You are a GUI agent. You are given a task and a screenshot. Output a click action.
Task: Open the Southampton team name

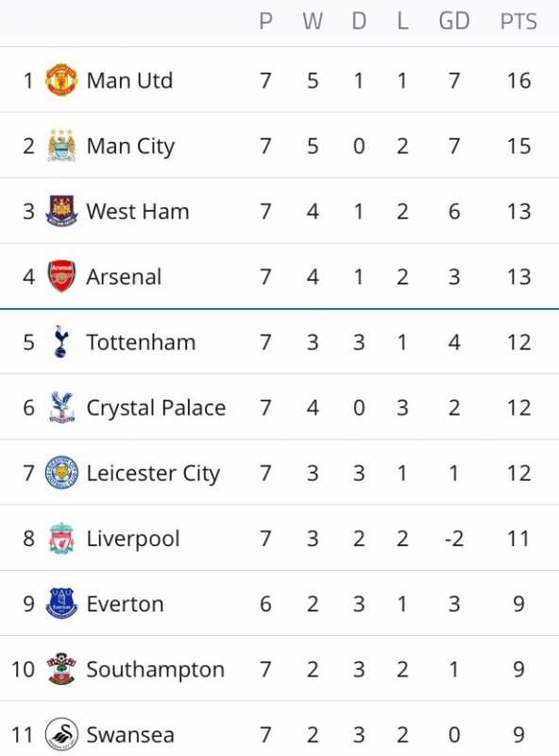pyautogui.click(x=156, y=670)
